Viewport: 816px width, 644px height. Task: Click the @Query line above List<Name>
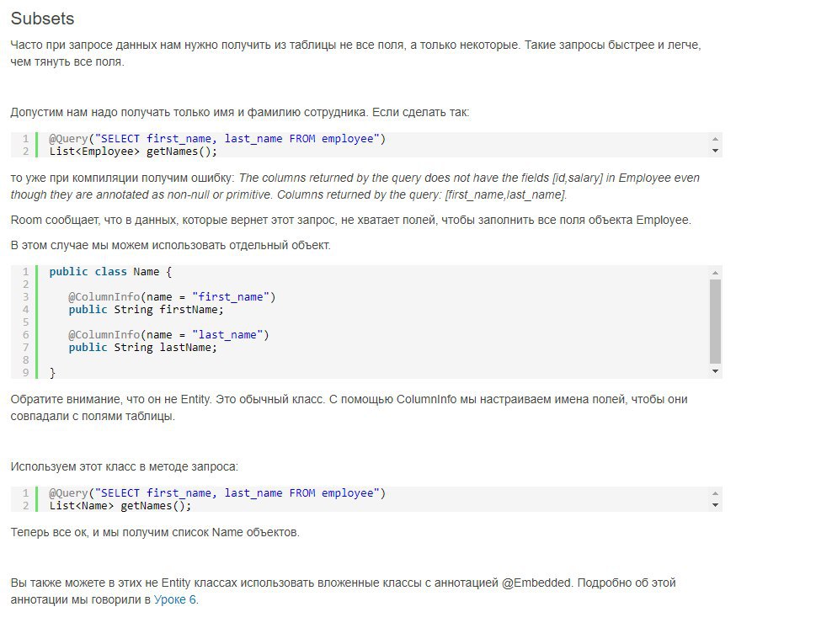click(x=217, y=493)
